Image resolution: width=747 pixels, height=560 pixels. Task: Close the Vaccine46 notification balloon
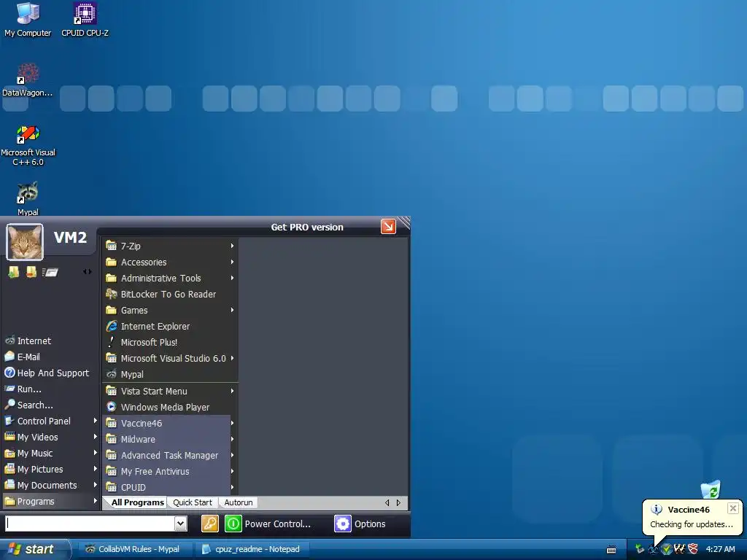coord(733,508)
